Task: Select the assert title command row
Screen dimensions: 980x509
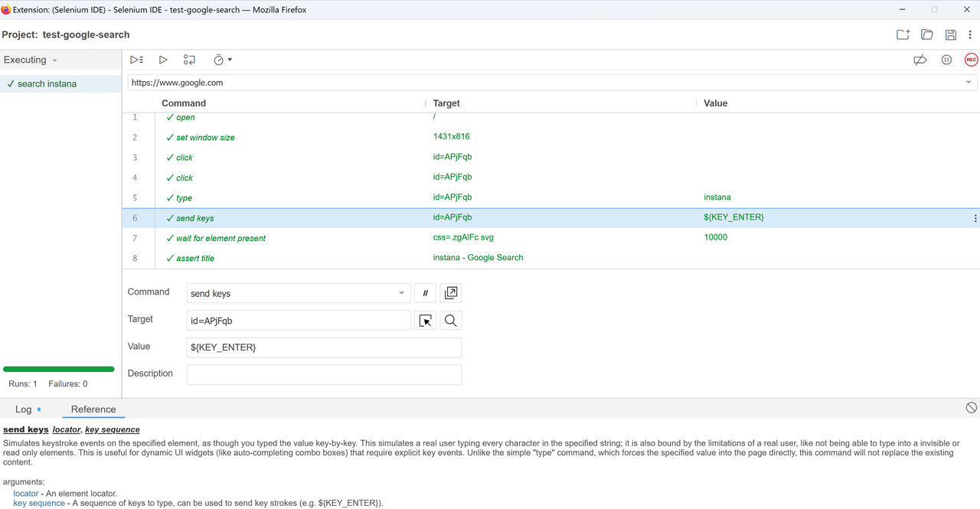Action: point(550,258)
